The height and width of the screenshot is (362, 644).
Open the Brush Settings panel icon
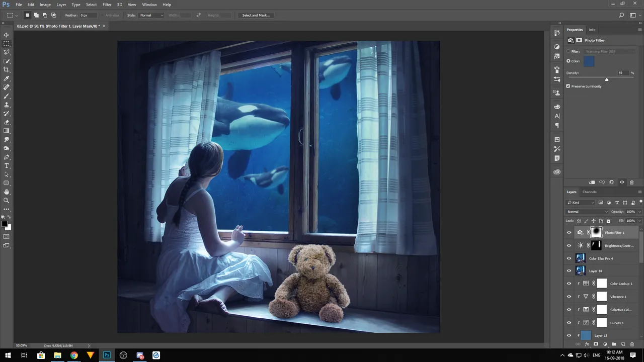[x=557, y=70]
